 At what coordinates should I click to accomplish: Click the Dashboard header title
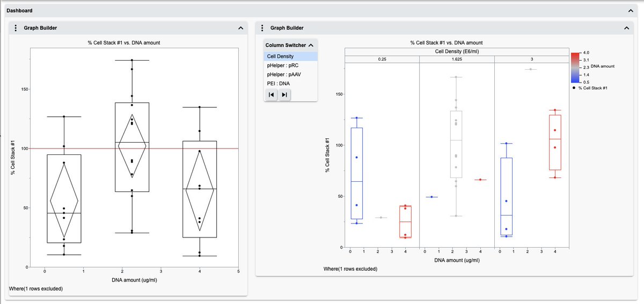coord(19,10)
